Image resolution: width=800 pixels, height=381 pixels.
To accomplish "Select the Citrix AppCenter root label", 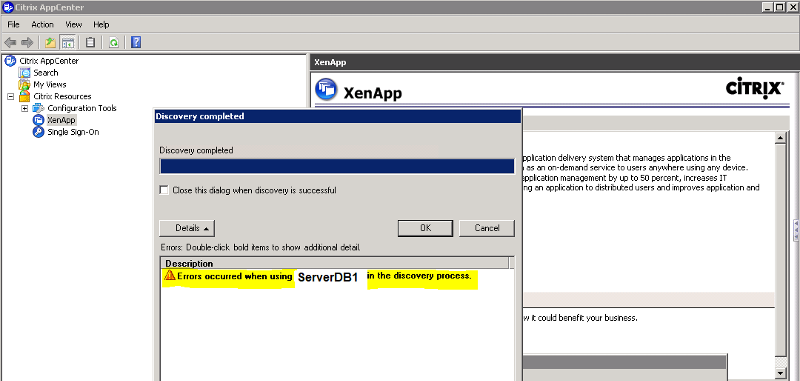I will coord(49,61).
